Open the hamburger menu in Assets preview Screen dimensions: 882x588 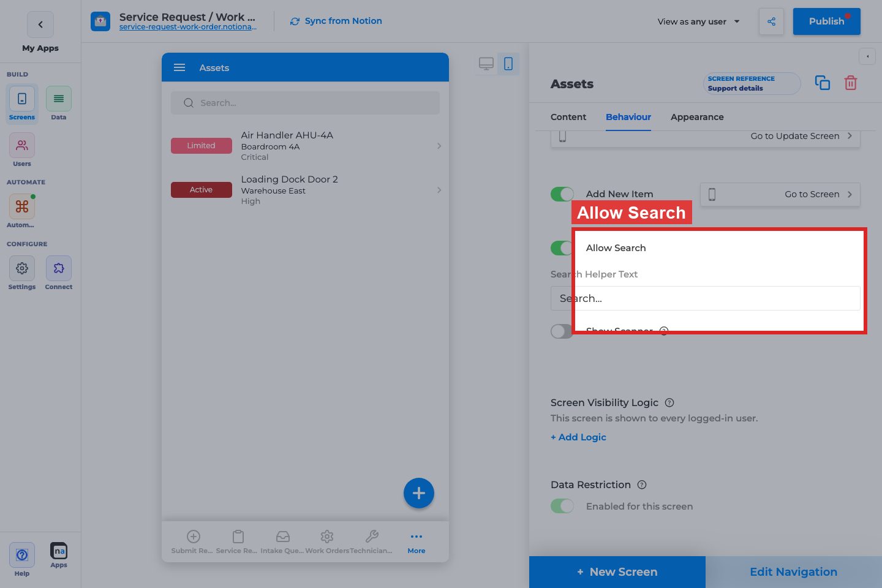point(179,67)
